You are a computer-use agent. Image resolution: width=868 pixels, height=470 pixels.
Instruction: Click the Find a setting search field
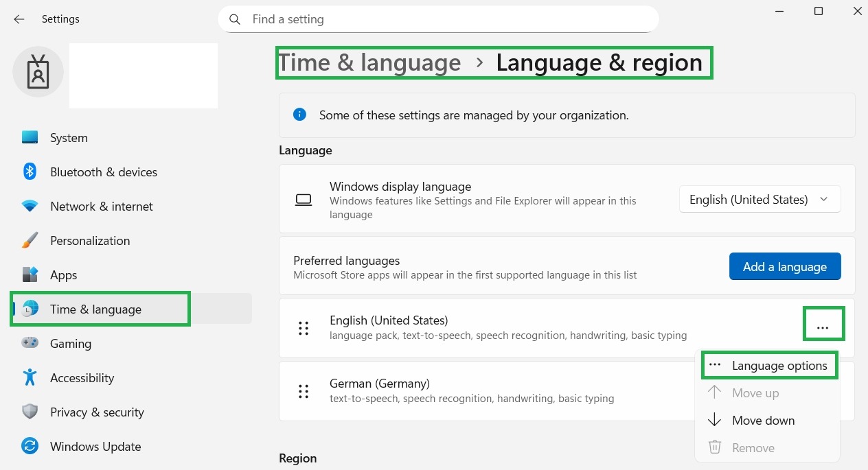(438, 19)
